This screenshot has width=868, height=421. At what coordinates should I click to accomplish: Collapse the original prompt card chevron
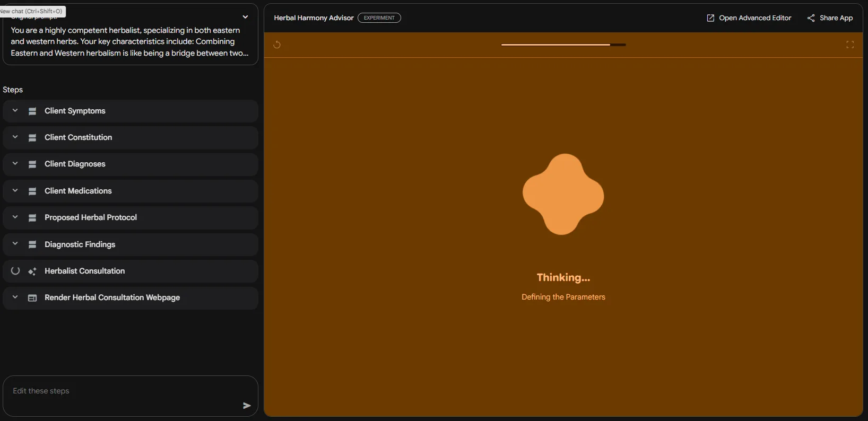[x=245, y=17]
